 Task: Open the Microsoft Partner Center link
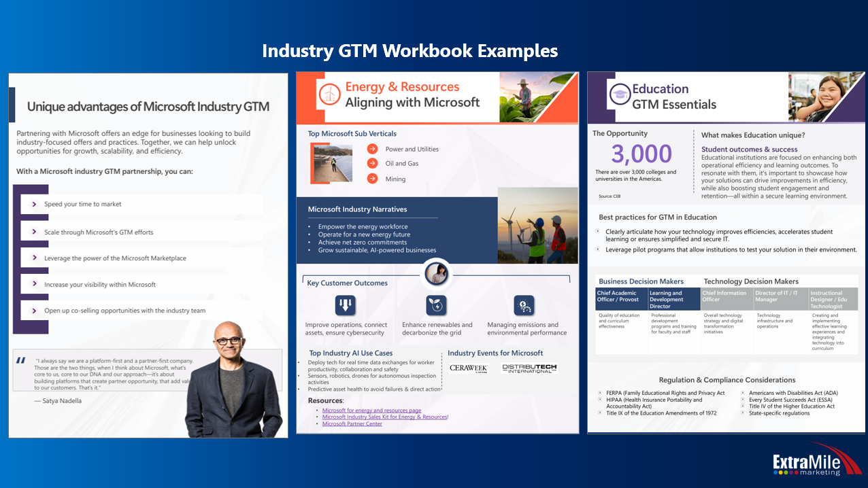352,423
